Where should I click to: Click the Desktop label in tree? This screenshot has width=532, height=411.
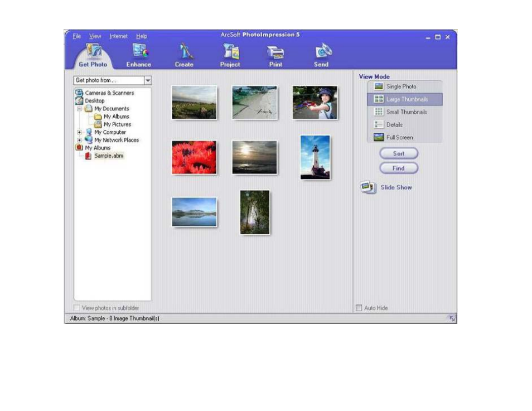tap(95, 101)
